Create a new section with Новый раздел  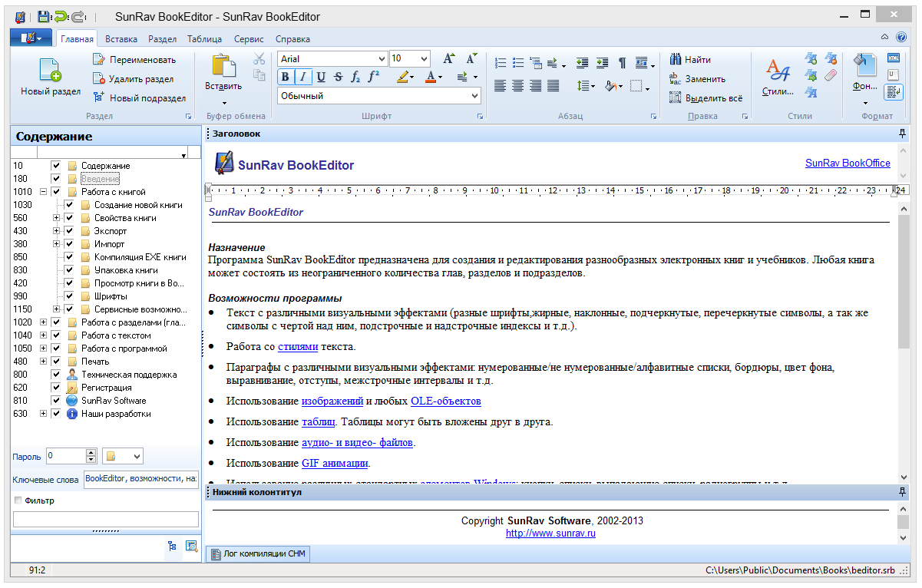[51, 78]
